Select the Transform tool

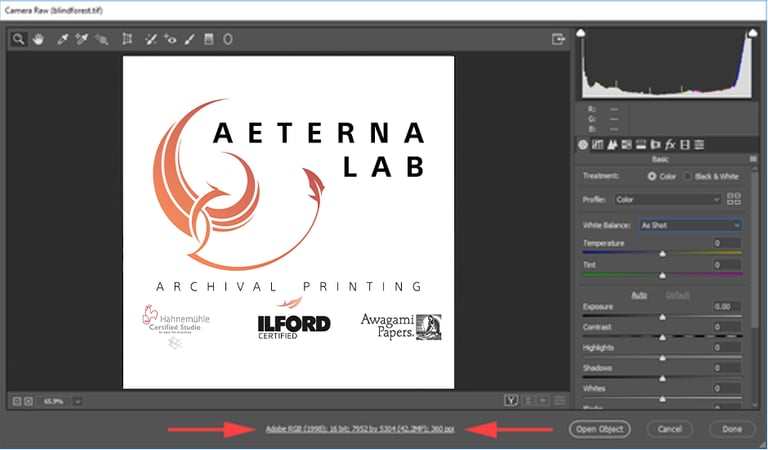point(127,39)
